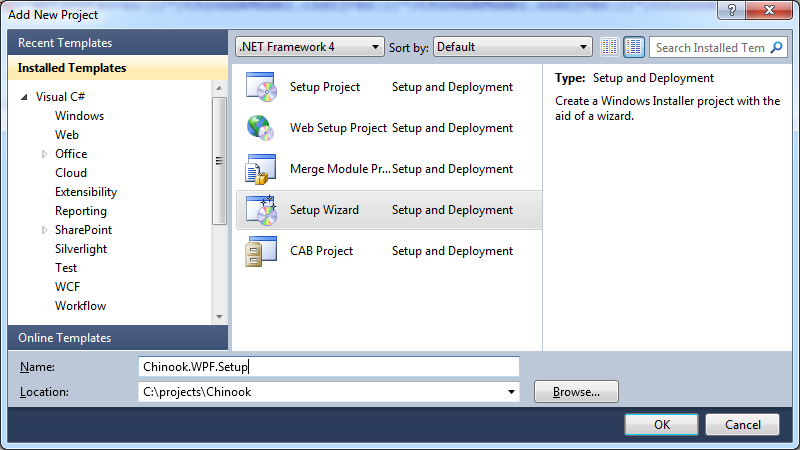Select the Web category

pyautogui.click(x=67, y=135)
